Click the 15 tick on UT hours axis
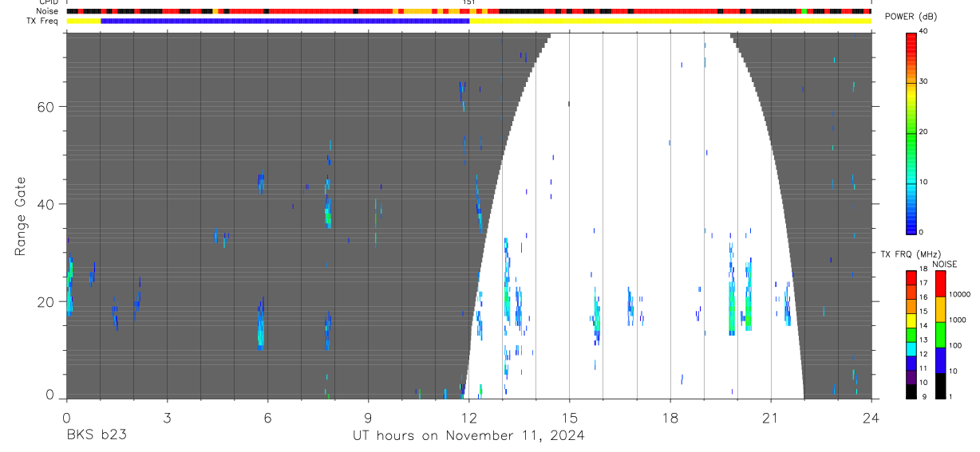 point(569,417)
